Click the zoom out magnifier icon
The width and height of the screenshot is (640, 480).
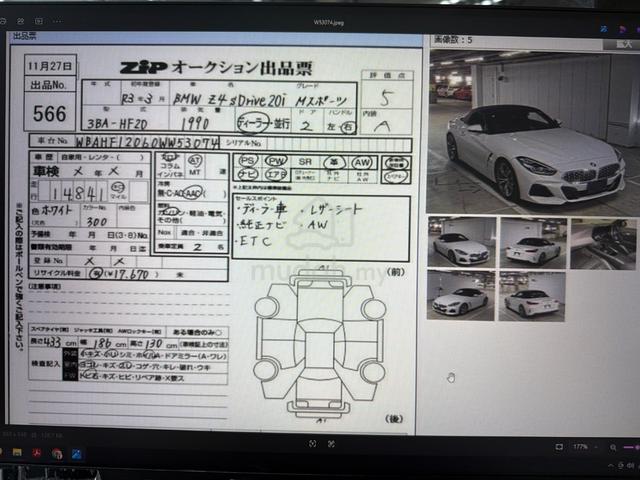click(x=613, y=448)
